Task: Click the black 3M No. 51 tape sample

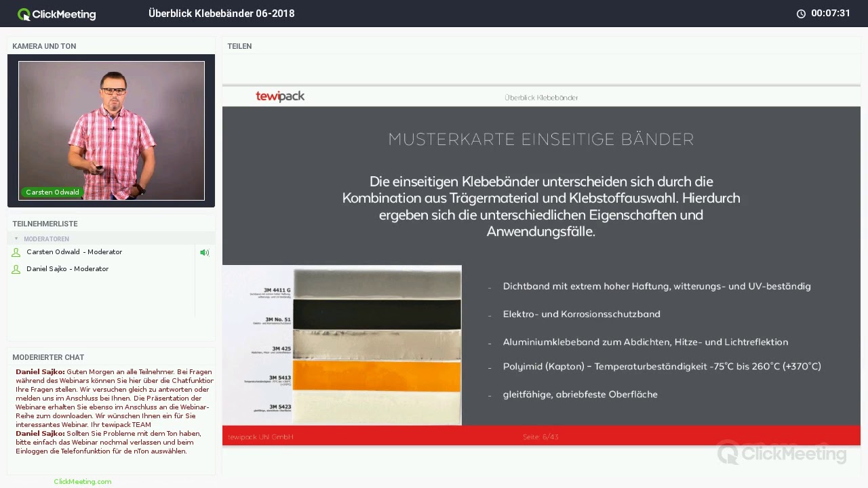Action: tap(377, 314)
